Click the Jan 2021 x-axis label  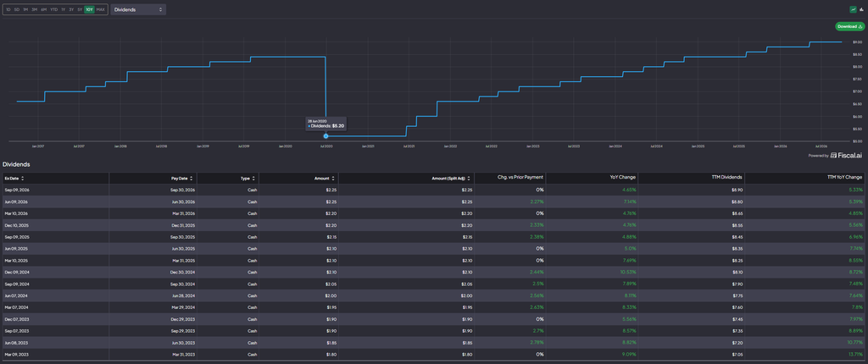367,146
